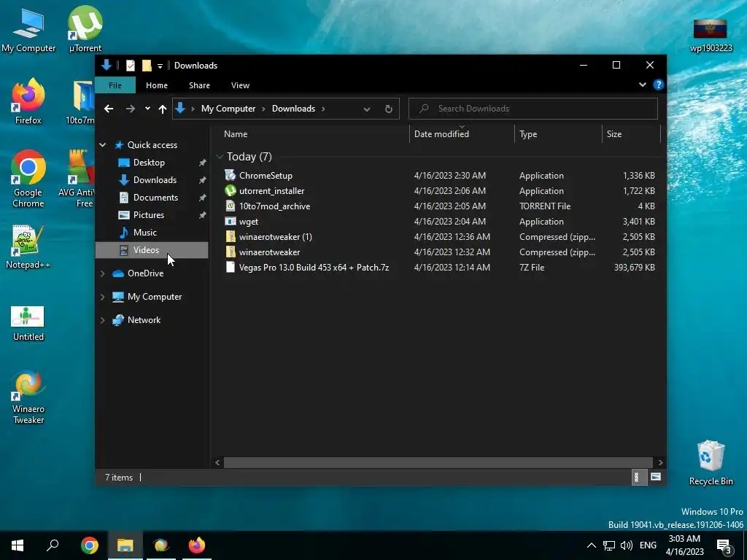The height and width of the screenshot is (560, 747).
Task: Open the Recycle Bin
Action: (711, 462)
